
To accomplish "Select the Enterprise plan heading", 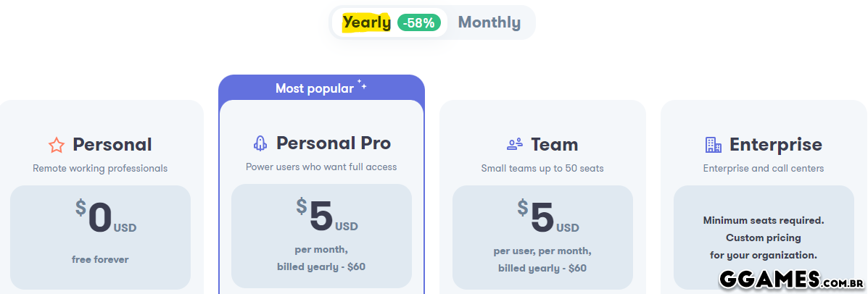I will [776, 145].
